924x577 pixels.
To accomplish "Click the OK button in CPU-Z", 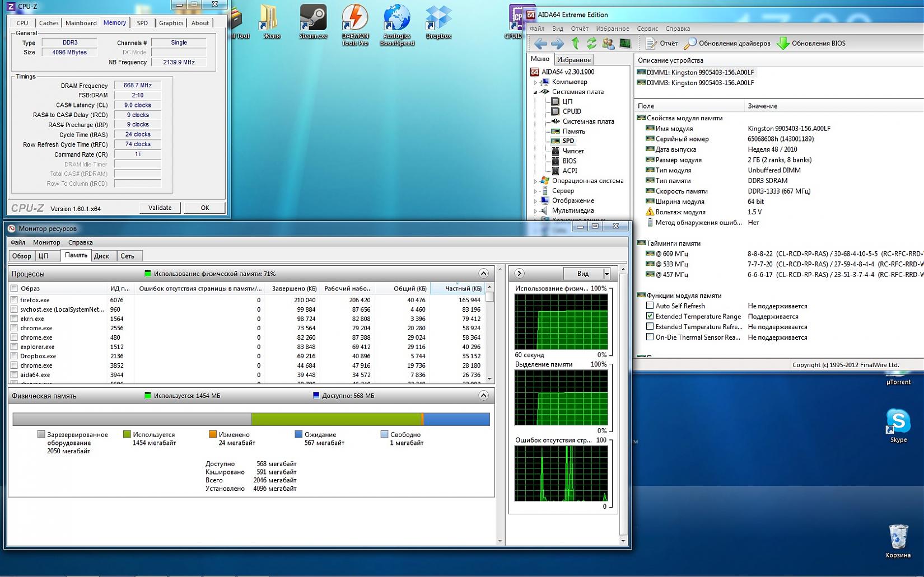I will pos(204,208).
